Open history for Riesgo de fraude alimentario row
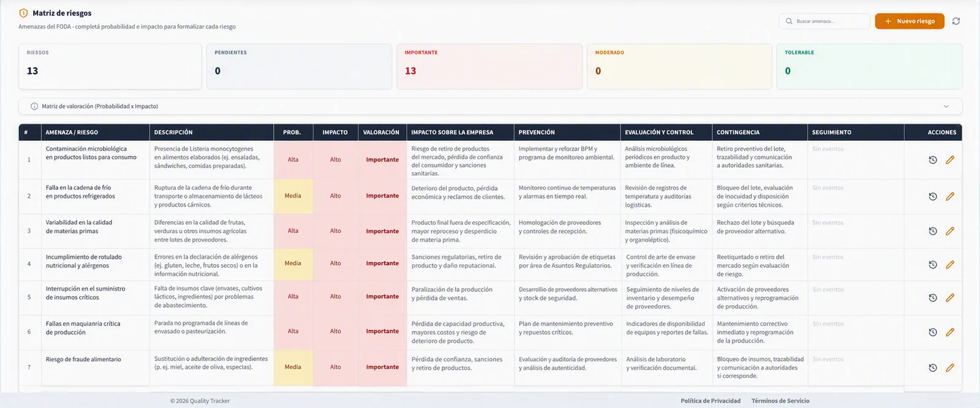 (932, 368)
